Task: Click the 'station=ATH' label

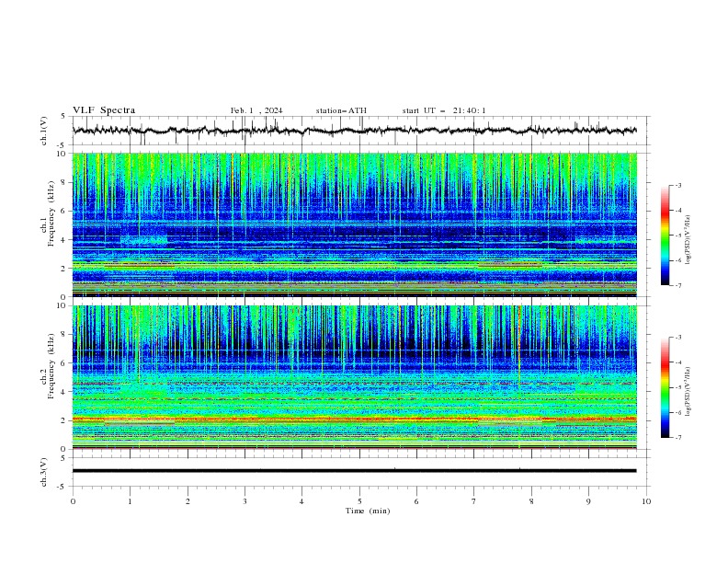Action: (341, 110)
